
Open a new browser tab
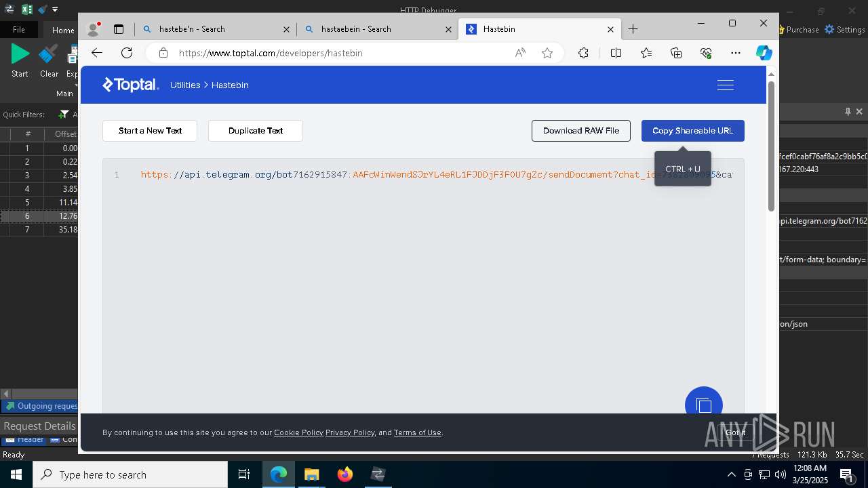pyautogui.click(x=633, y=29)
